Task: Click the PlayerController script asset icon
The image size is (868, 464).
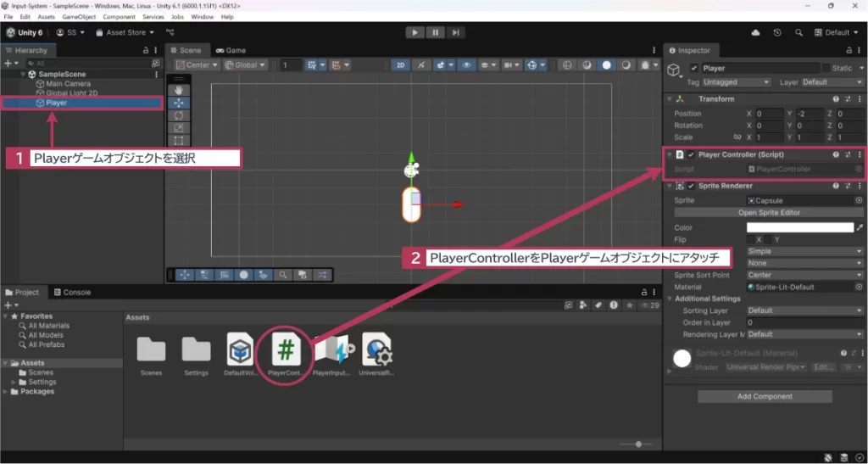Action: [x=286, y=349]
